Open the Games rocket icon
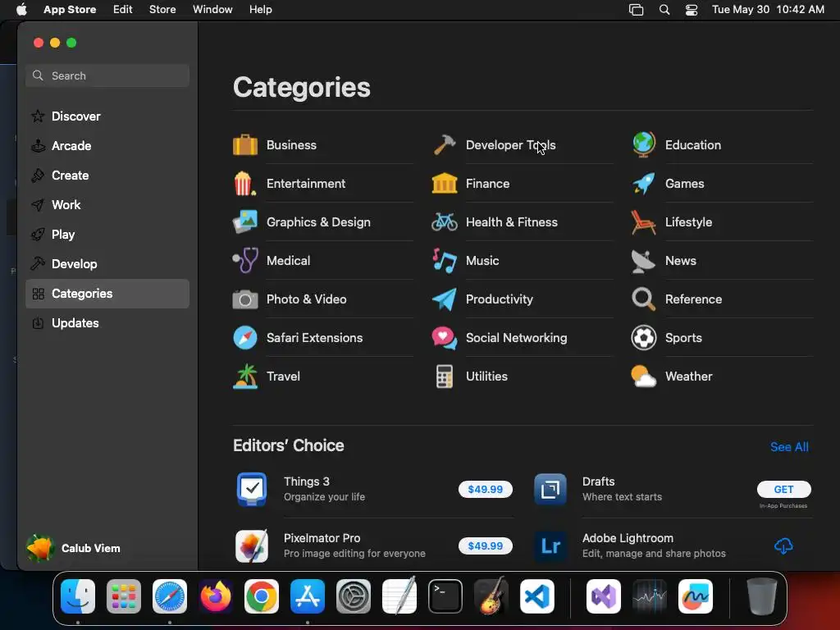840x630 pixels. click(x=644, y=183)
